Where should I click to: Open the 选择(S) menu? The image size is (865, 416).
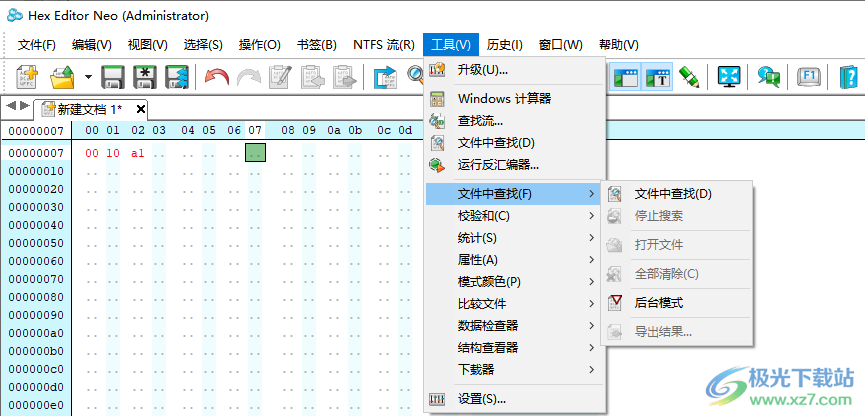click(203, 45)
